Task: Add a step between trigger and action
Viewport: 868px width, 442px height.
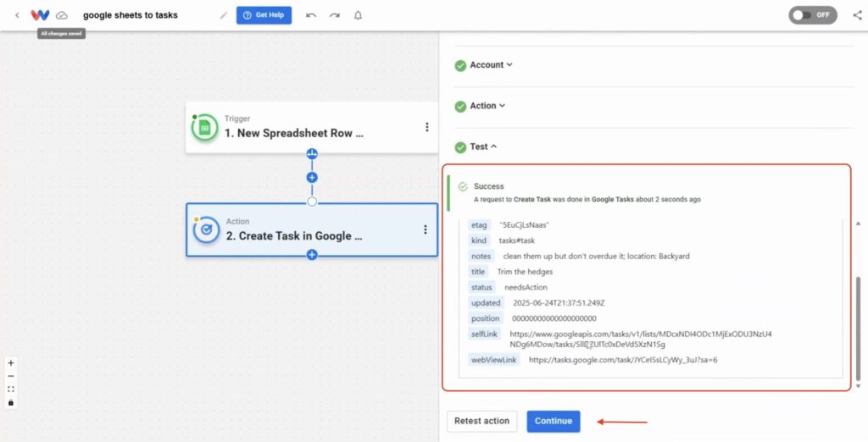Action: click(312, 178)
